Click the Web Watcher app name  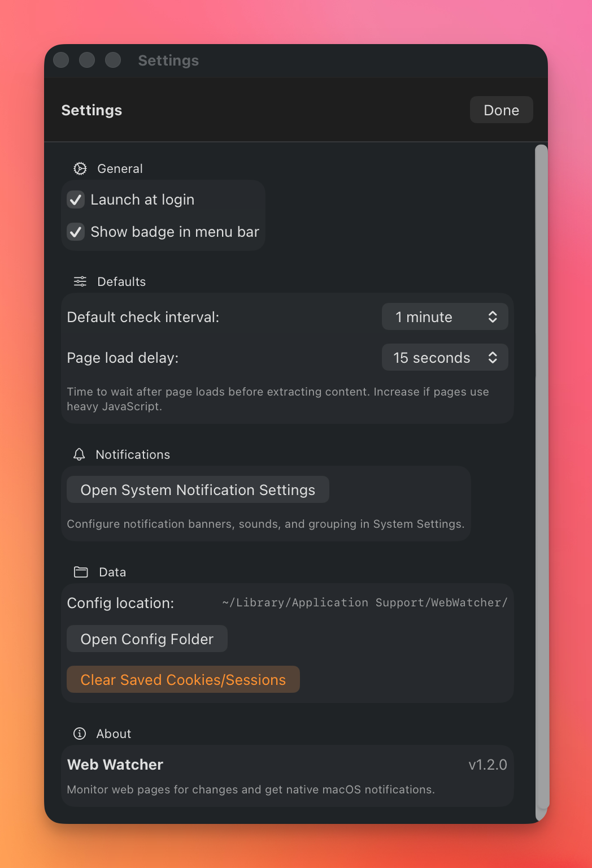pyautogui.click(x=115, y=765)
